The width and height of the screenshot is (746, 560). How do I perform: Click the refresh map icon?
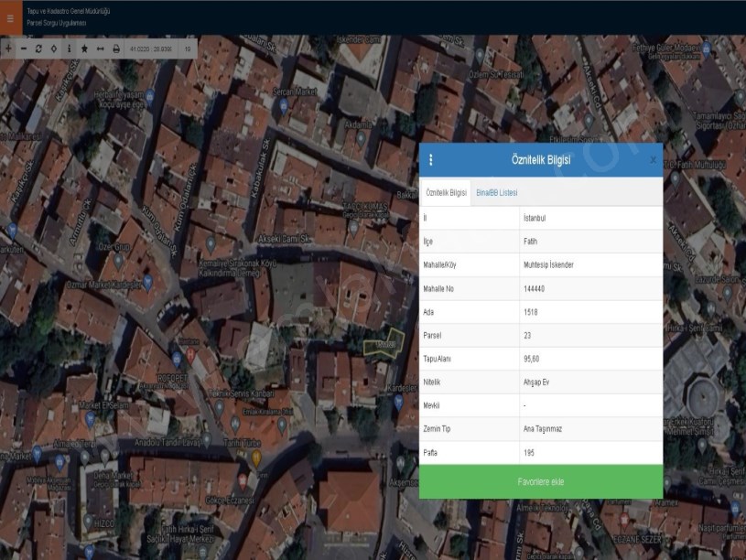38,48
